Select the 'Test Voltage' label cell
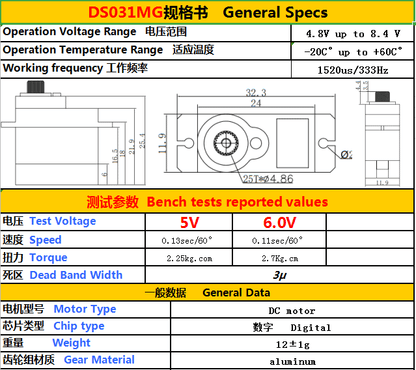The height and width of the screenshot is (370, 416). (73, 221)
